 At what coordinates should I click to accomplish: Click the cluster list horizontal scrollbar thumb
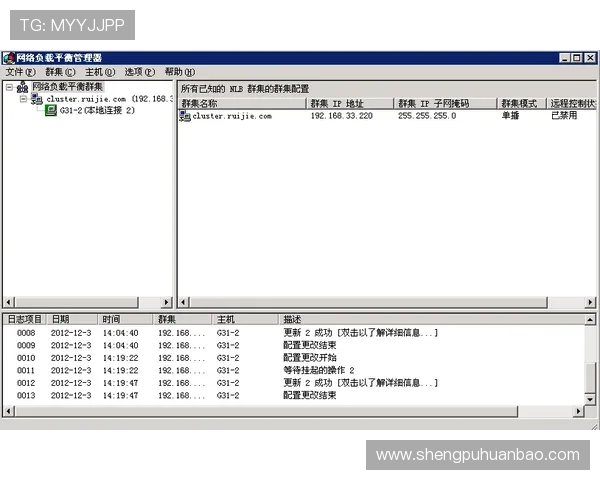click(x=368, y=302)
